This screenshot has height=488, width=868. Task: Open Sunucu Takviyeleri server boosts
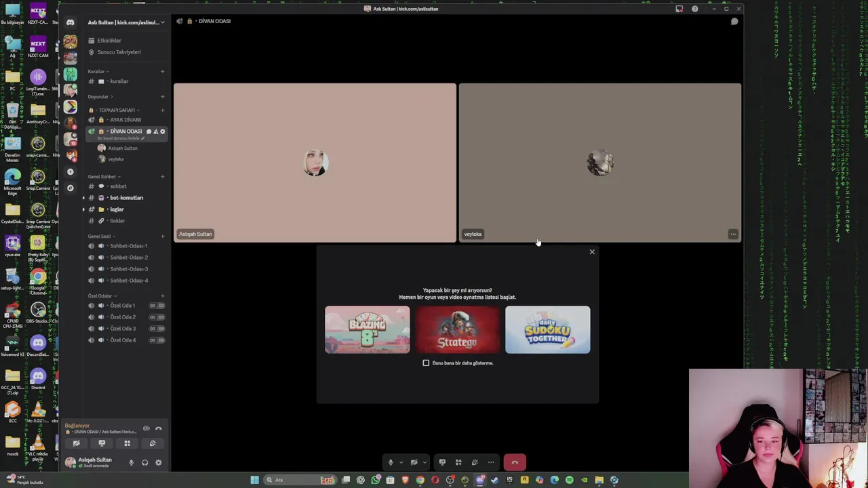point(119,52)
